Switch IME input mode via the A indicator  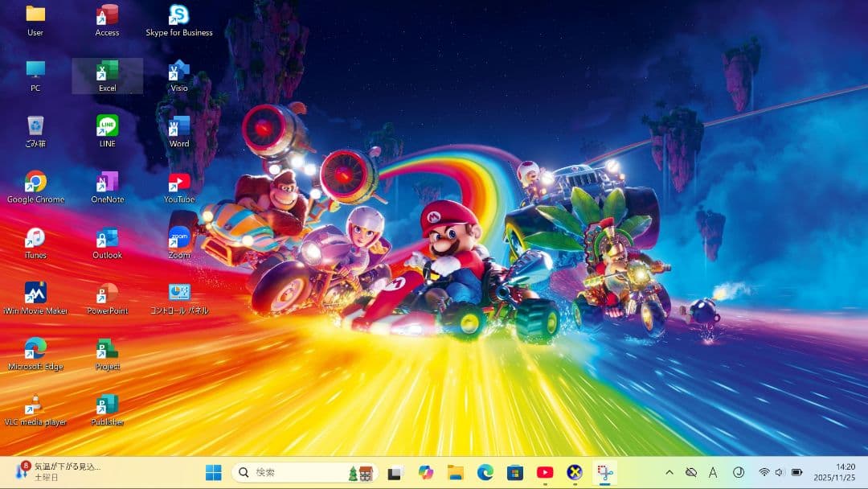[714, 472]
